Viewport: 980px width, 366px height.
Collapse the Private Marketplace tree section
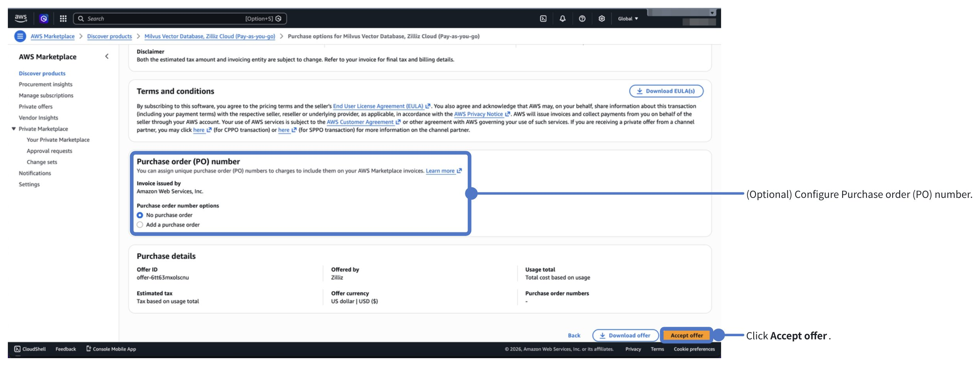14,129
